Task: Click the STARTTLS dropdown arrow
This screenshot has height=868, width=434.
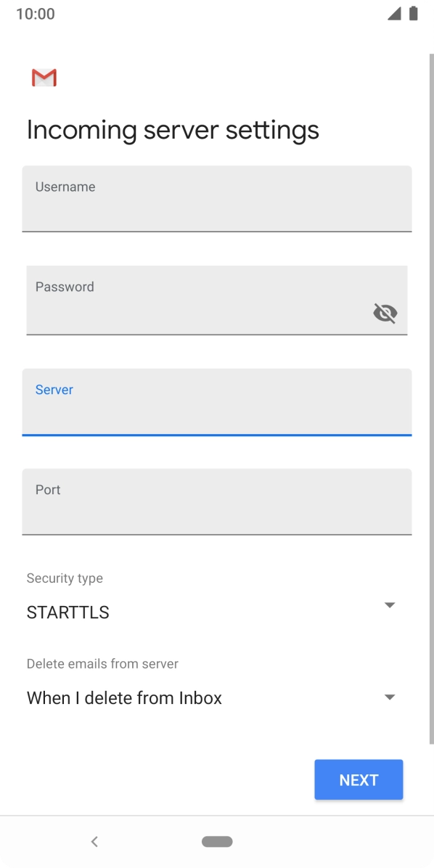Action: (390, 605)
